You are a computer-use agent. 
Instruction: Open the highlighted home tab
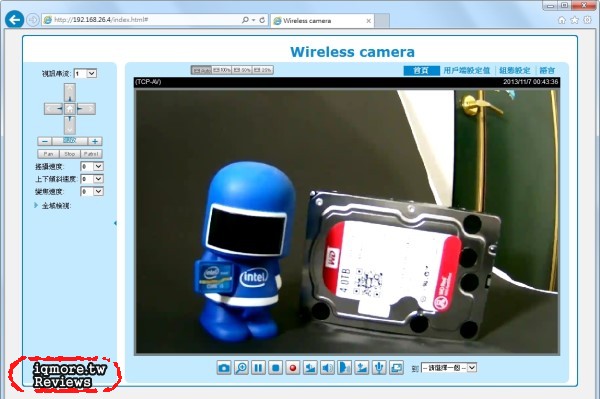point(421,70)
